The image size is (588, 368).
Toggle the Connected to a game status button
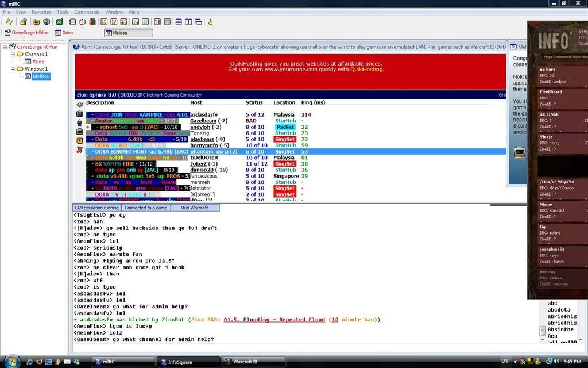(146, 208)
